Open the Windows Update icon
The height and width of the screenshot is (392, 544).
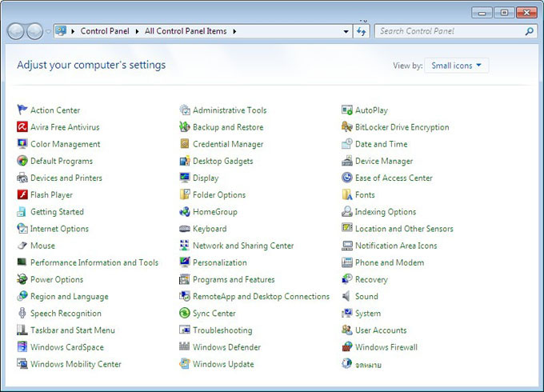(x=185, y=363)
